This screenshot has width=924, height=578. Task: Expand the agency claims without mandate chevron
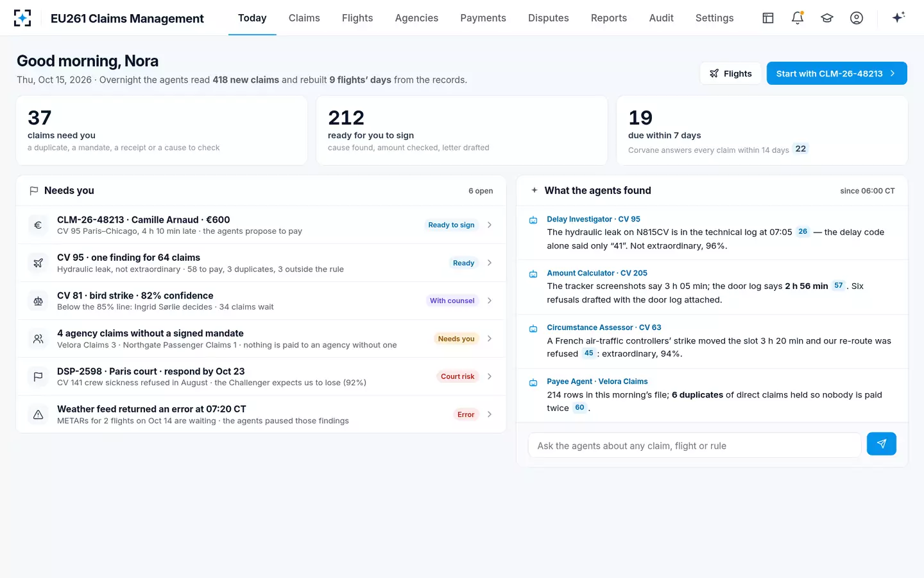[490, 338]
